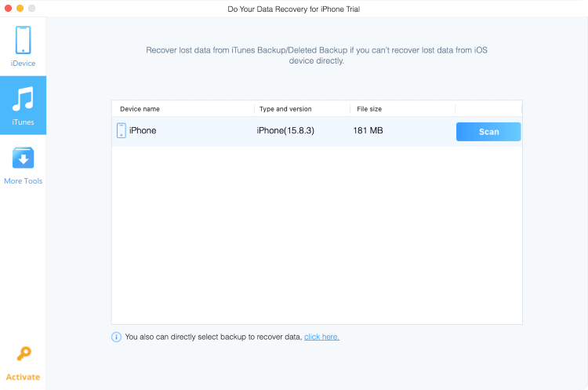This screenshot has width=588, height=390.
Task: Click the Activate key icon
Action: click(x=24, y=353)
